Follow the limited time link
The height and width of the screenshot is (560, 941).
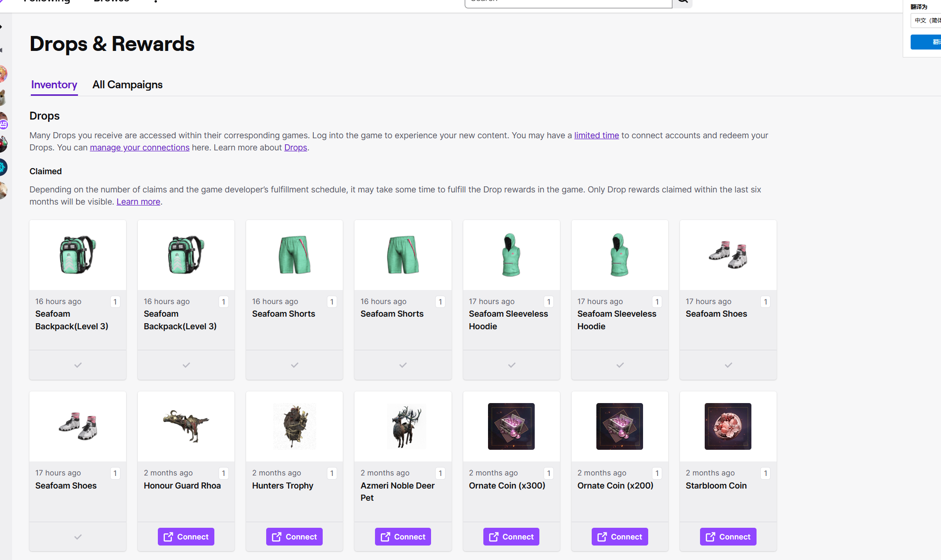coord(596,135)
